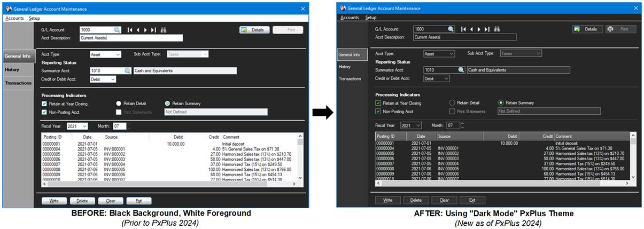Click G/L Account lookup magnifier in AFTER window
The height and width of the screenshot is (229, 644).
point(451,29)
